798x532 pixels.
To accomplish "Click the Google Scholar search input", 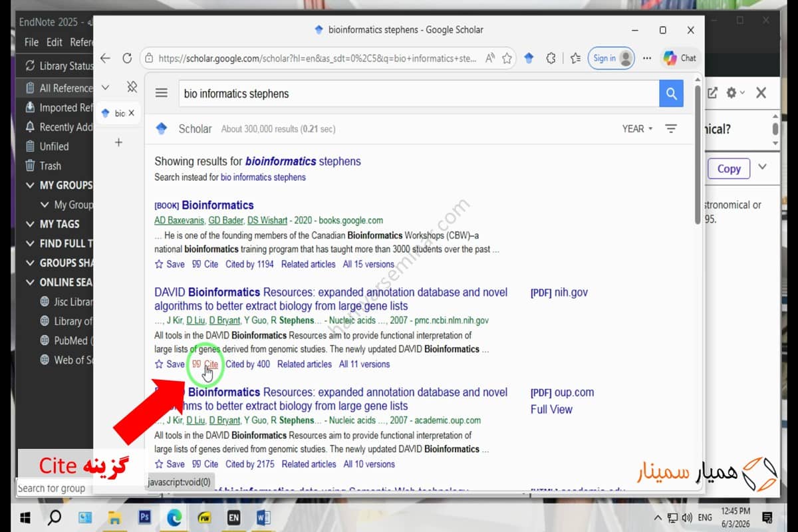I will pyautogui.click(x=418, y=94).
